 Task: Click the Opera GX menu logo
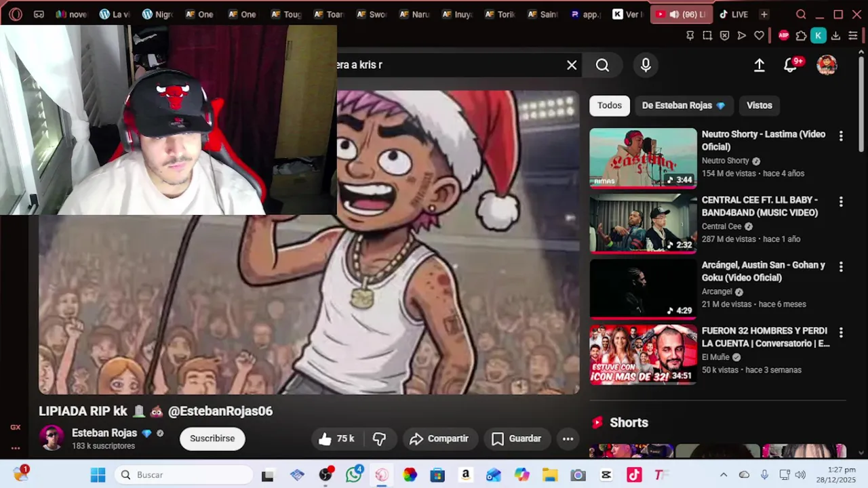point(15,14)
